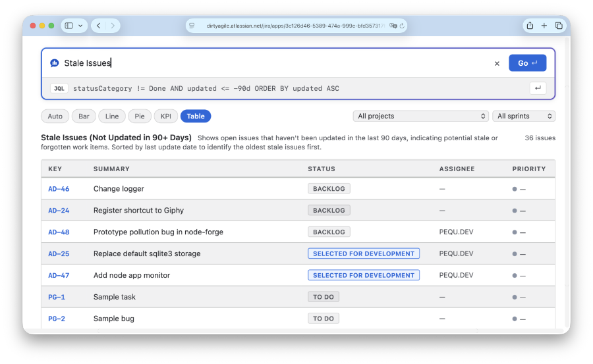Show tab overview icon
This screenshot has width=593, height=364.
coord(559,25)
